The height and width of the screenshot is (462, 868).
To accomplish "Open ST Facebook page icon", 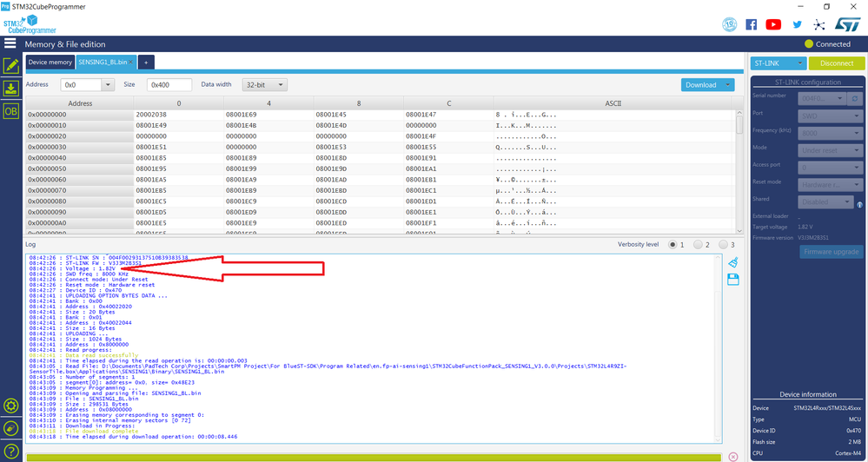I will coord(752,24).
